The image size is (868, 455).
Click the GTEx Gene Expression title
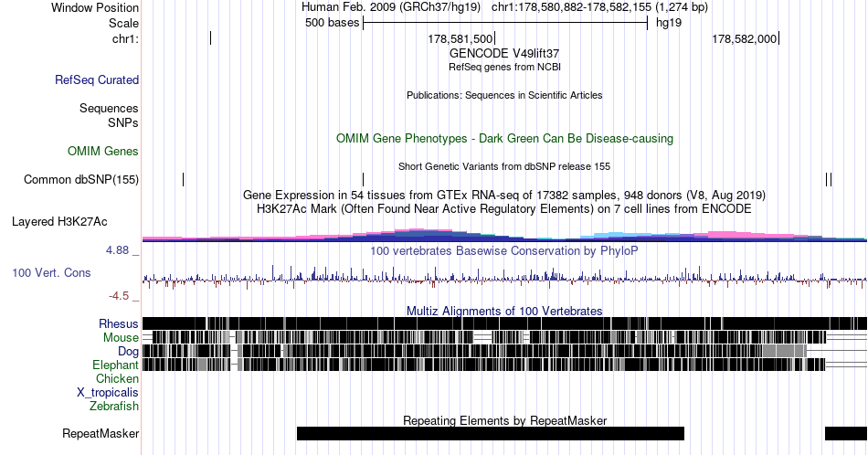tap(504, 195)
